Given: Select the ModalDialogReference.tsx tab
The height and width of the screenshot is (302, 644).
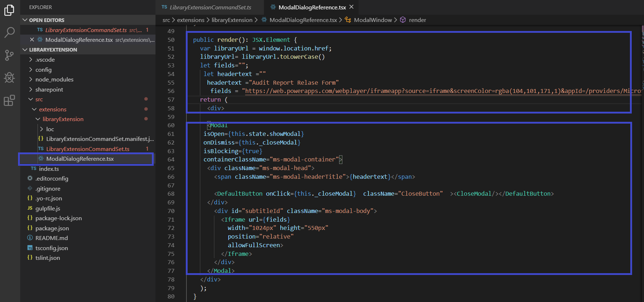Looking at the screenshot, I should (x=312, y=7).
